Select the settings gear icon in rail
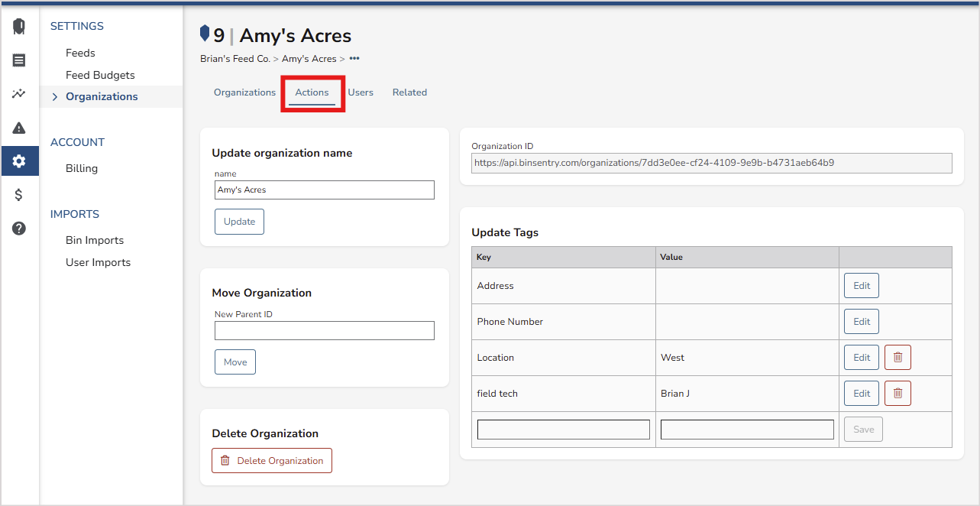 tap(19, 161)
